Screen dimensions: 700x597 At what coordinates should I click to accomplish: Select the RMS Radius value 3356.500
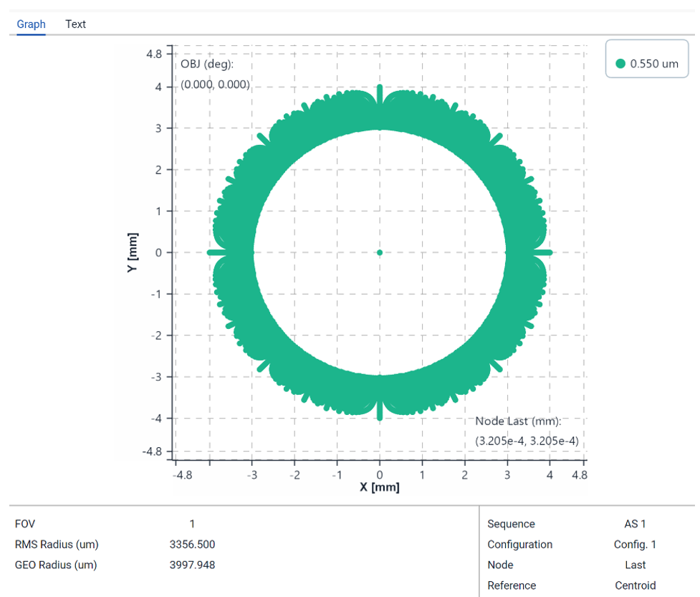click(x=192, y=545)
